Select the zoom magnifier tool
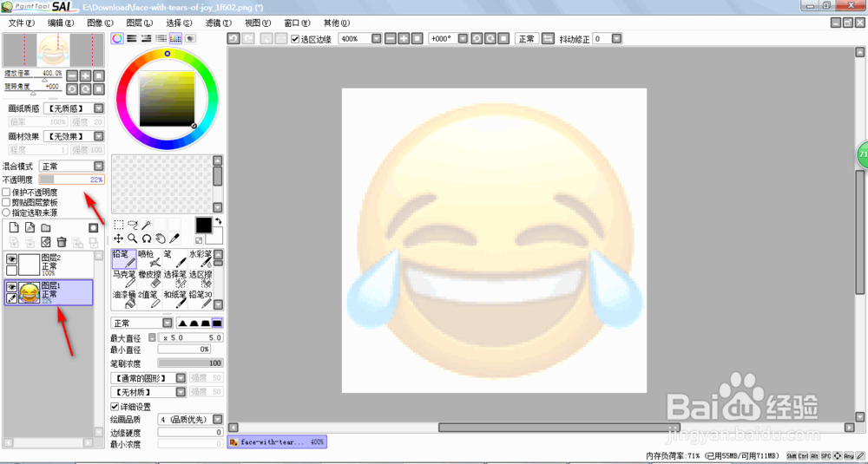Screen dimensions: 868x464 [132, 239]
